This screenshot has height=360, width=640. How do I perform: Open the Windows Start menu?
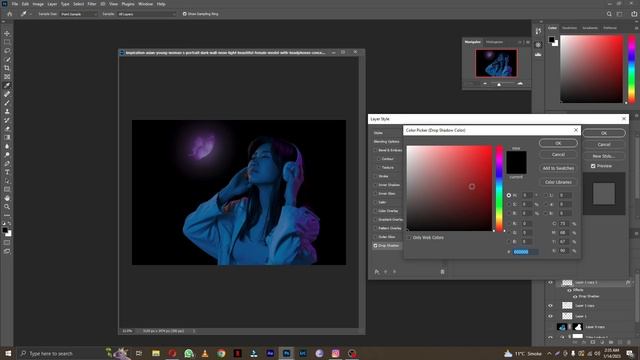pyautogui.click(x=8, y=353)
